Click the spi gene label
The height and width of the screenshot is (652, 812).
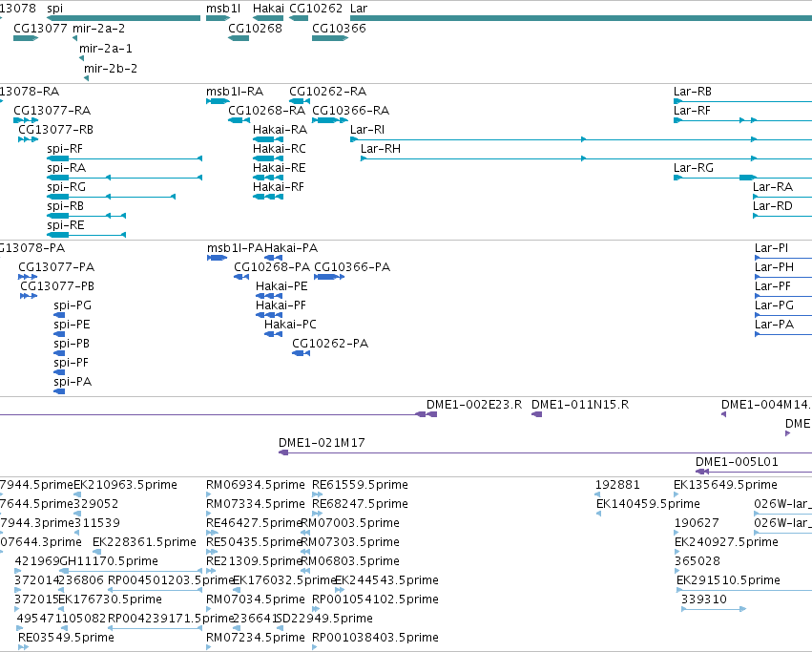[x=54, y=9]
